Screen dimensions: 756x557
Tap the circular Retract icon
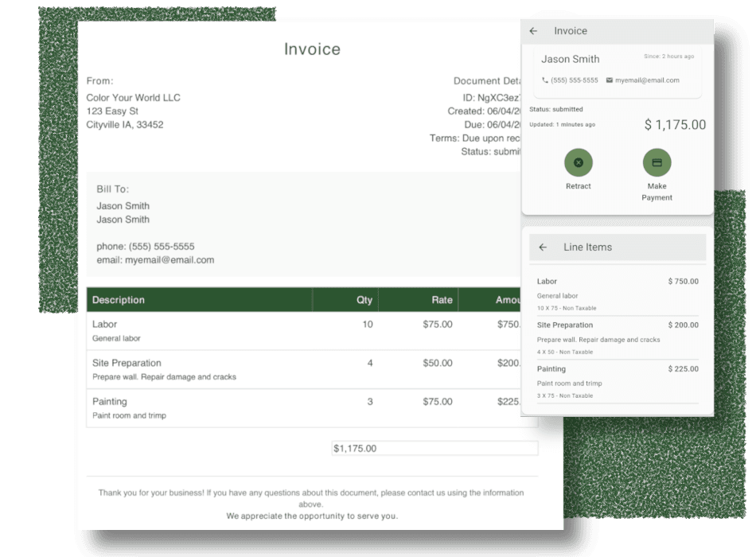click(x=579, y=162)
